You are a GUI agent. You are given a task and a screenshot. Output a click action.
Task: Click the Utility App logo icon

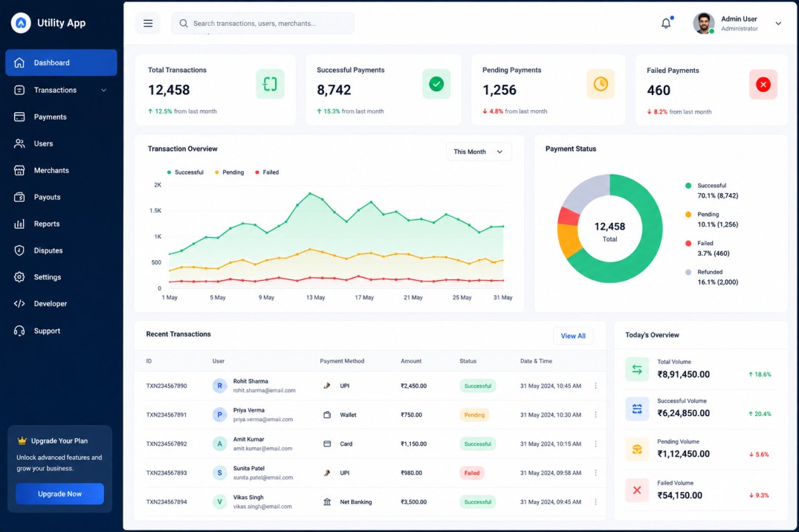pyautogui.click(x=21, y=23)
